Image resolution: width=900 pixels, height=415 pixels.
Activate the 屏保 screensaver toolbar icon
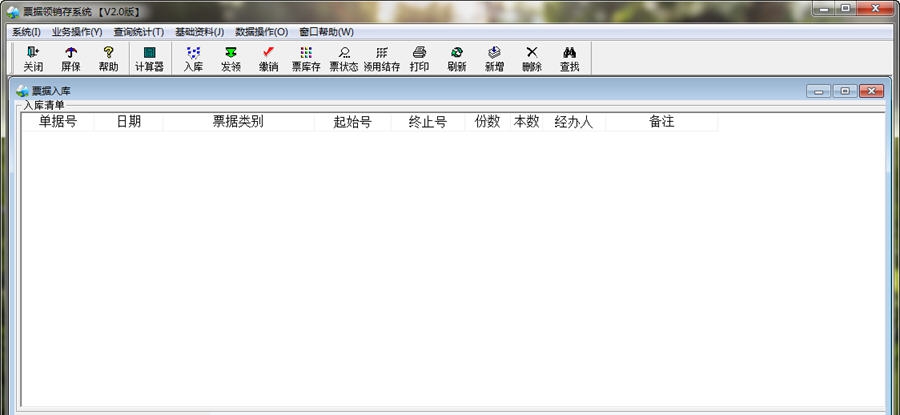71,59
